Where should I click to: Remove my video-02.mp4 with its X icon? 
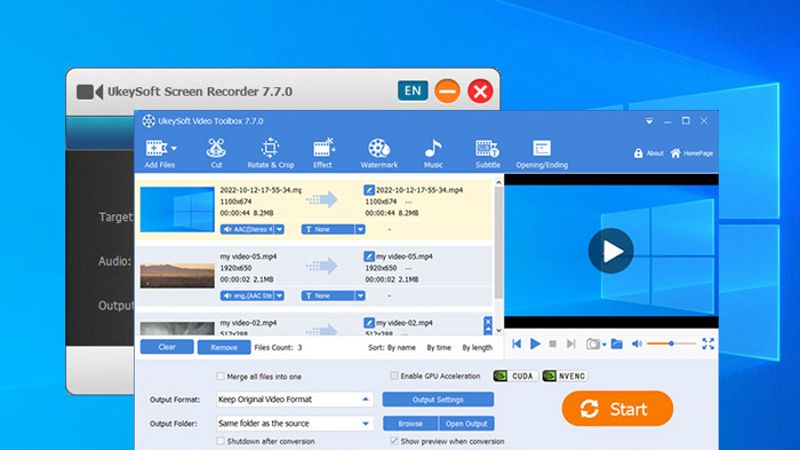[x=488, y=321]
